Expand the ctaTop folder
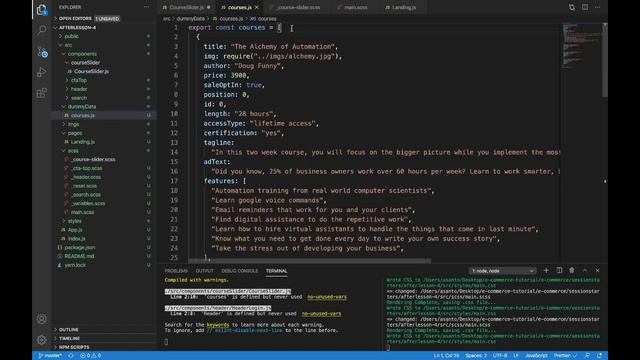Image resolution: width=640 pixels, height=360 pixels. click(x=79, y=80)
